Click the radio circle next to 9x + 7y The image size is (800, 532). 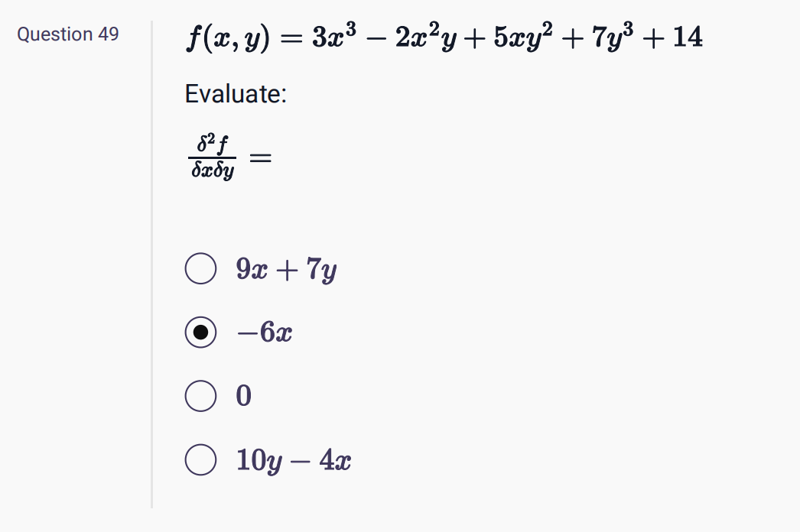point(200,268)
